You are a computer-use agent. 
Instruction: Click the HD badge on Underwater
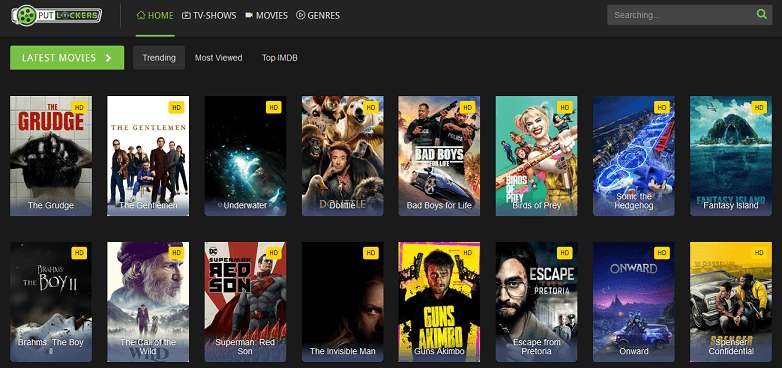click(273, 107)
